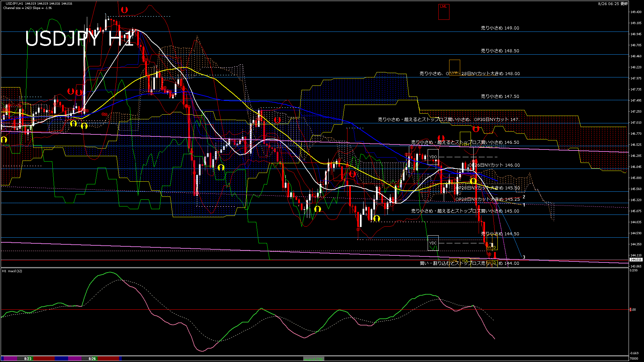Select the red LML box at the top
Screen dimensions: 644x362
[x=444, y=12]
